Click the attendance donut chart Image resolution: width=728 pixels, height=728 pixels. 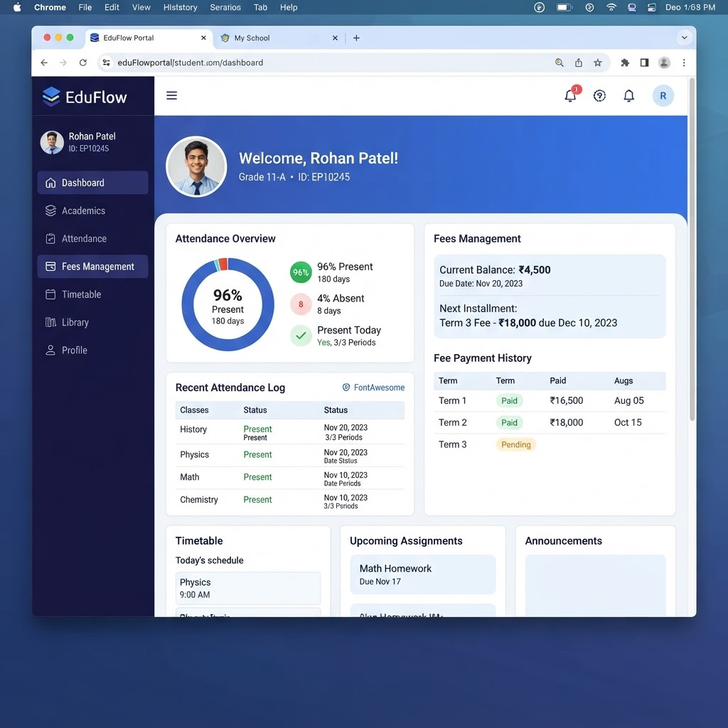(x=227, y=304)
